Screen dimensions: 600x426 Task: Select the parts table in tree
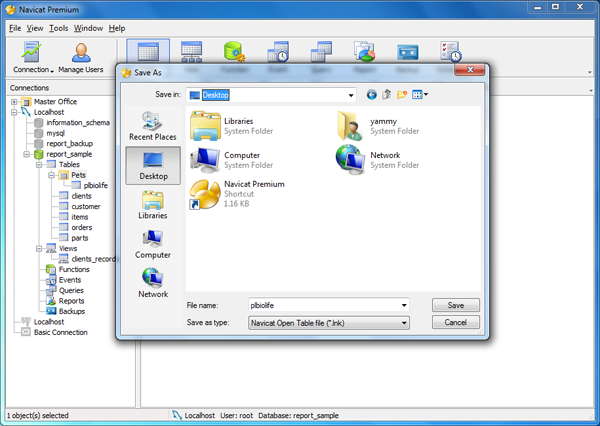[80, 238]
